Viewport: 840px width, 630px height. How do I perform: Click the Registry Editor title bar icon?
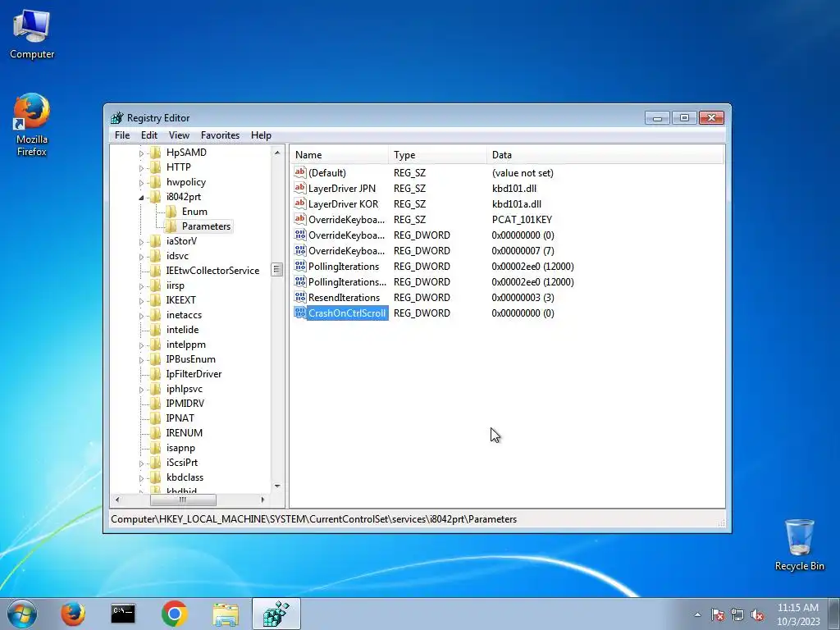(116, 118)
